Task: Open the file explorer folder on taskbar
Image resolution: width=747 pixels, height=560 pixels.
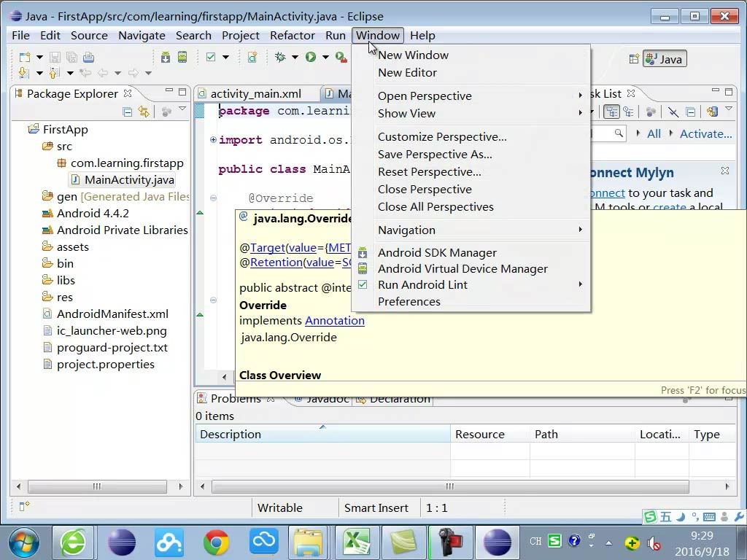Action: [x=309, y=542]
